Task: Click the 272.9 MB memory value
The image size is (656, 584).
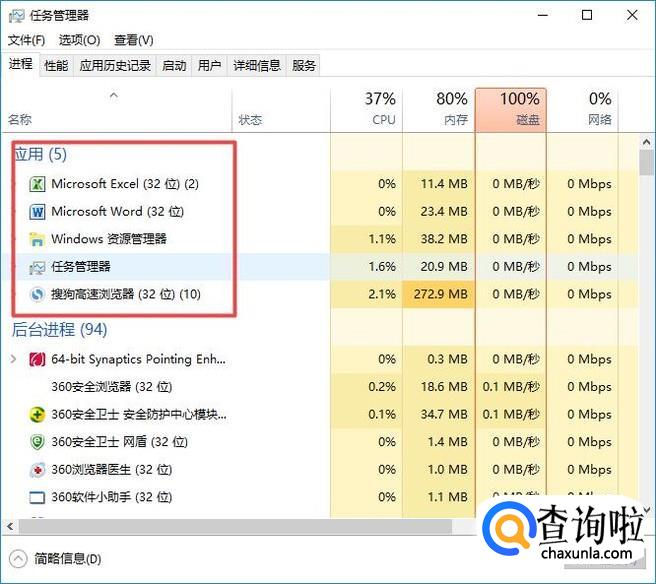Action: point(440,295)
